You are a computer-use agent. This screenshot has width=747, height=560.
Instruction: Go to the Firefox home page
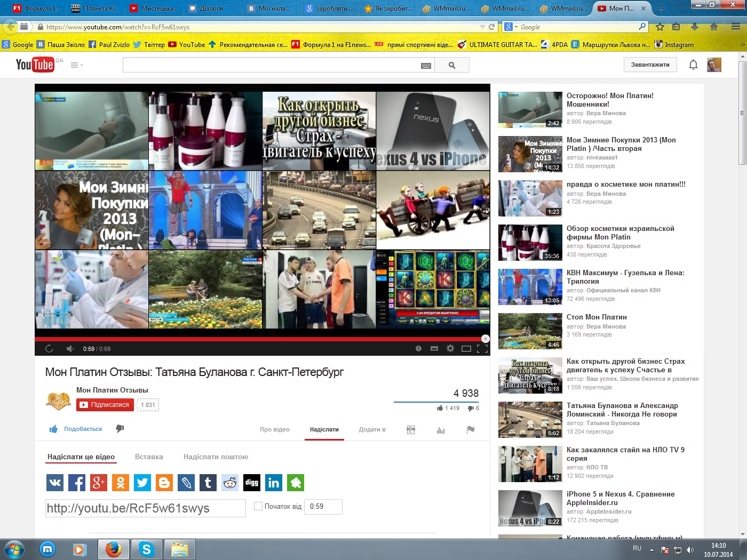713,27
